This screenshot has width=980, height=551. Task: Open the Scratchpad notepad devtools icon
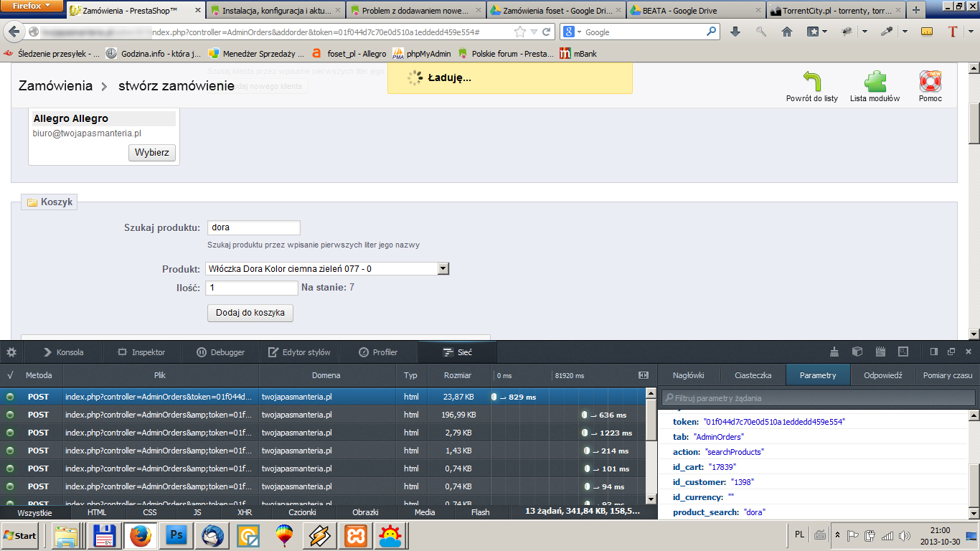880,352
